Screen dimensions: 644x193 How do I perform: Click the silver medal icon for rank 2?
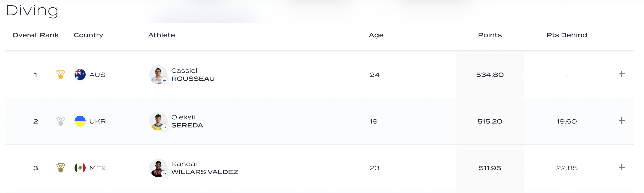[60, 121]
